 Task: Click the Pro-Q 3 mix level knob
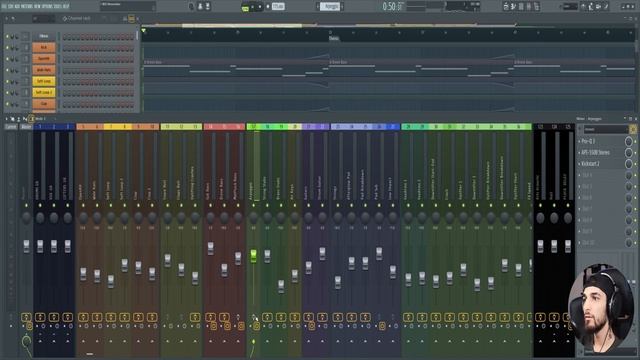click(x=629, y=141)
